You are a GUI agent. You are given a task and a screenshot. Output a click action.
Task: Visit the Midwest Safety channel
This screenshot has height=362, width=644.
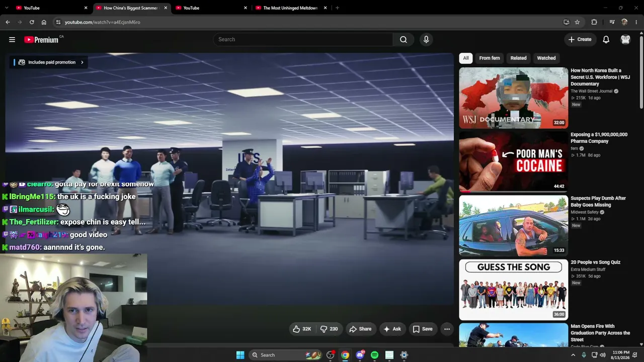(585, 212)
